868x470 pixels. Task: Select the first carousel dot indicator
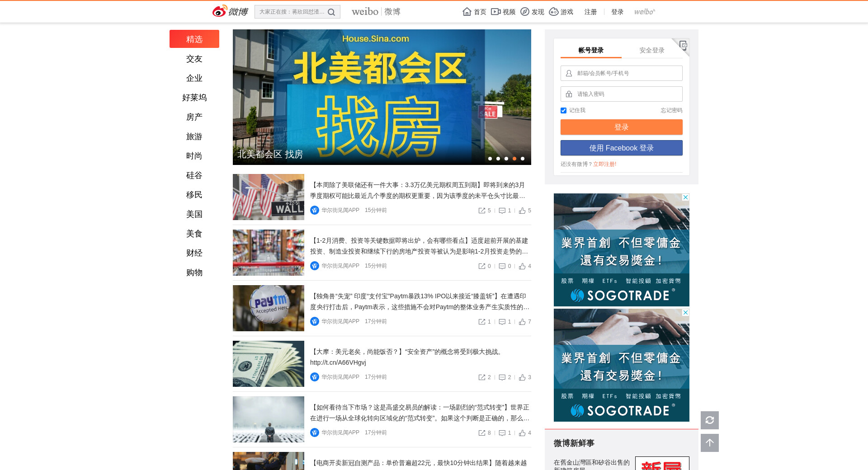490,159
